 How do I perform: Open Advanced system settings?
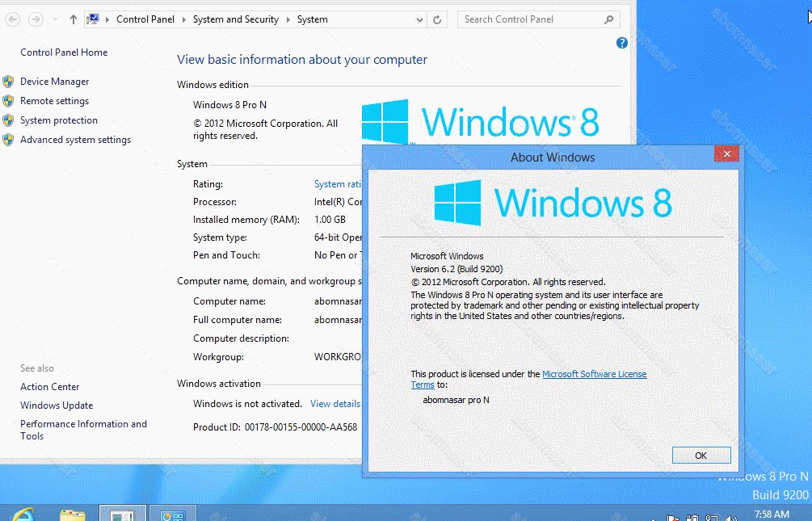click(76, 140)
